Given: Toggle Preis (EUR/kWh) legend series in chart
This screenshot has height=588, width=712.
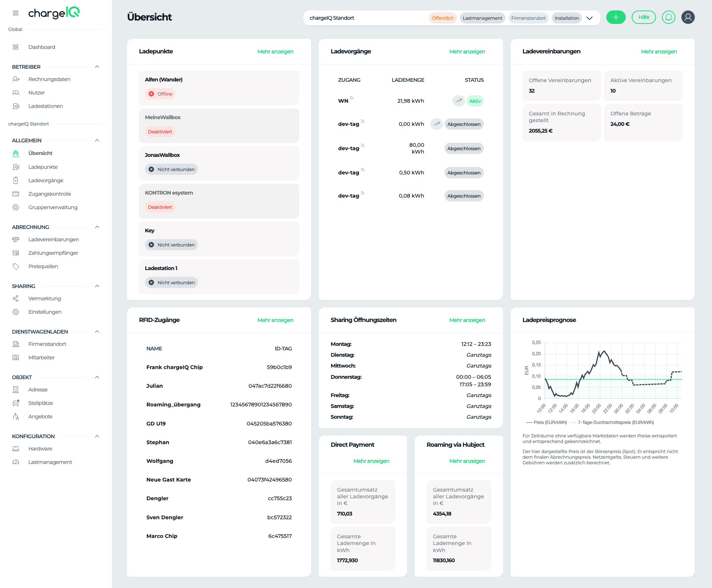Looking at the screenshot, I should pyautogui.click(x=546, y=423).
